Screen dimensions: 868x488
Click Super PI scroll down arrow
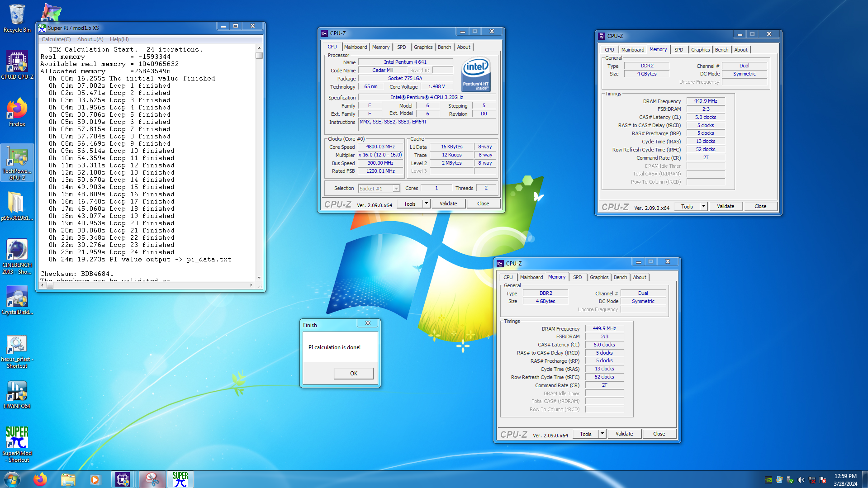(259, 277)
